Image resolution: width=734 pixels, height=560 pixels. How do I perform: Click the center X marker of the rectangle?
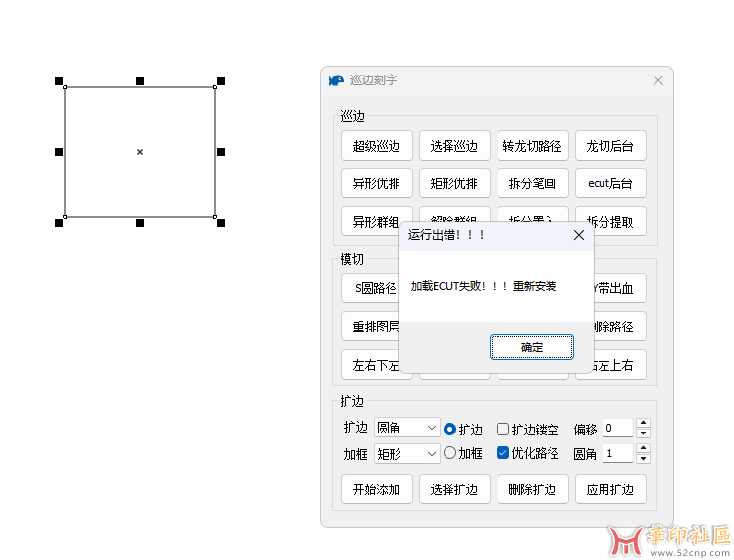click(x=140, y=152)
